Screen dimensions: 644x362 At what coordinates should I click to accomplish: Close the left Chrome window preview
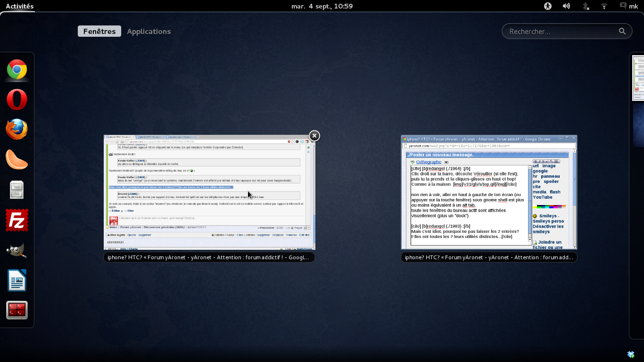click(x=314, y=136)
